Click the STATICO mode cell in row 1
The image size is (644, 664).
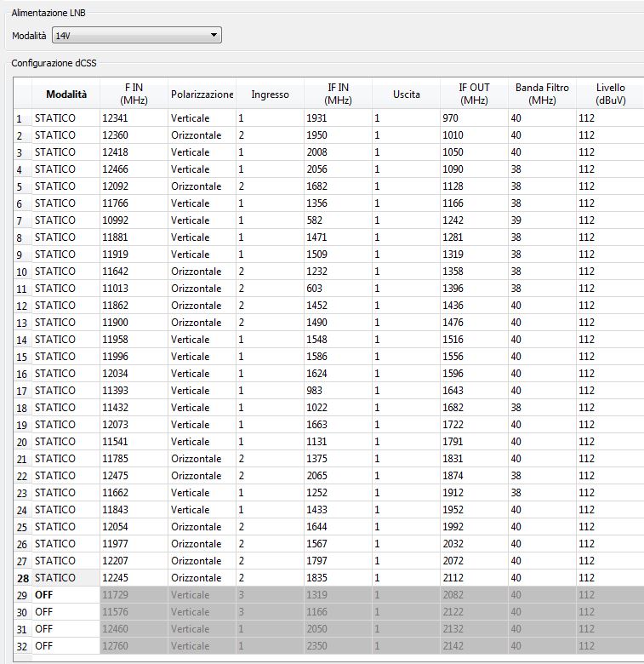pos(66,118)
